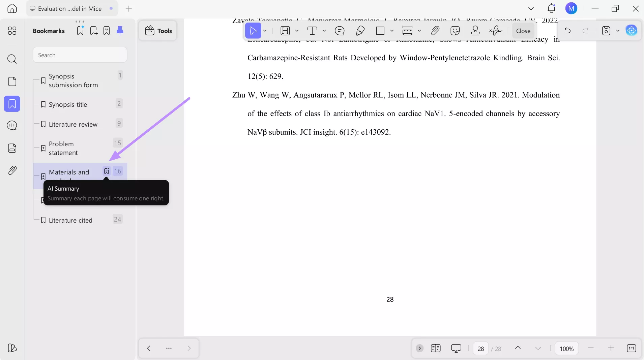Open the Bookmarks panel overflow menu
This screenshot has height=360, width=644.
click(80, 21)
